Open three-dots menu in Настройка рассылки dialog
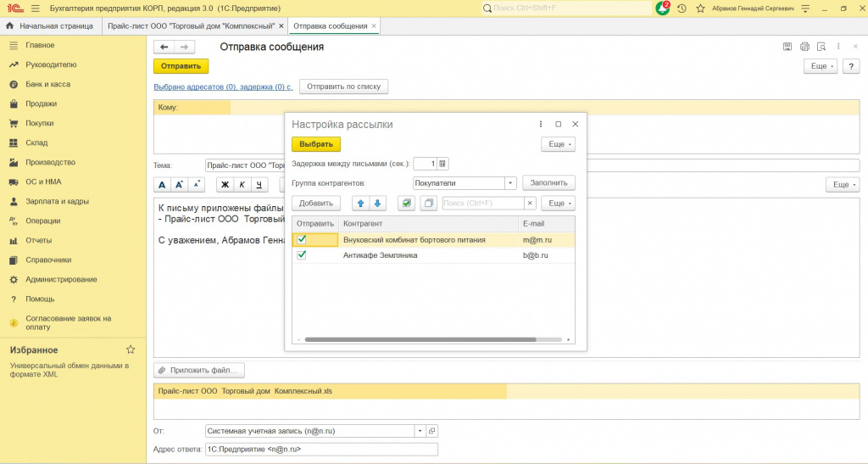Image resolution: width=868 pixels, height=464 pixels. (541, 124)
